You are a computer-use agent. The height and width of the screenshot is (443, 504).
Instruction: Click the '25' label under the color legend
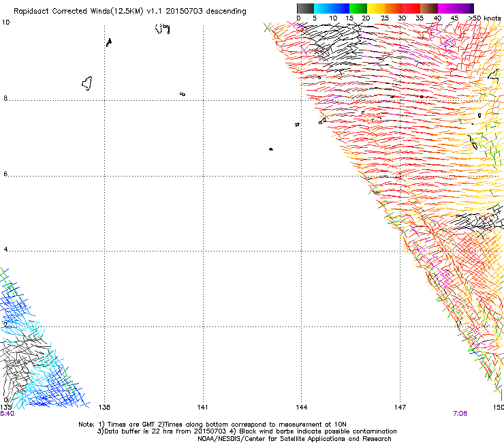pos(384,18)
